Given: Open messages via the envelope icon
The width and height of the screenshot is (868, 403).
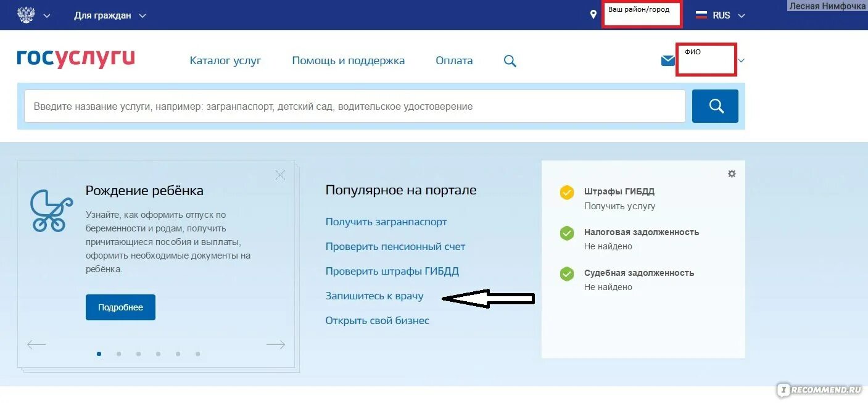Looking at the screenshot, I should [x=668, y=60].
